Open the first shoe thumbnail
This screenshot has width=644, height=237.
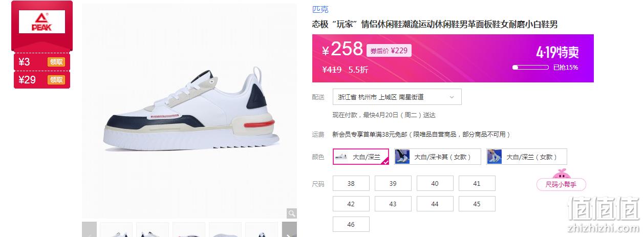[x=116, y=229]
